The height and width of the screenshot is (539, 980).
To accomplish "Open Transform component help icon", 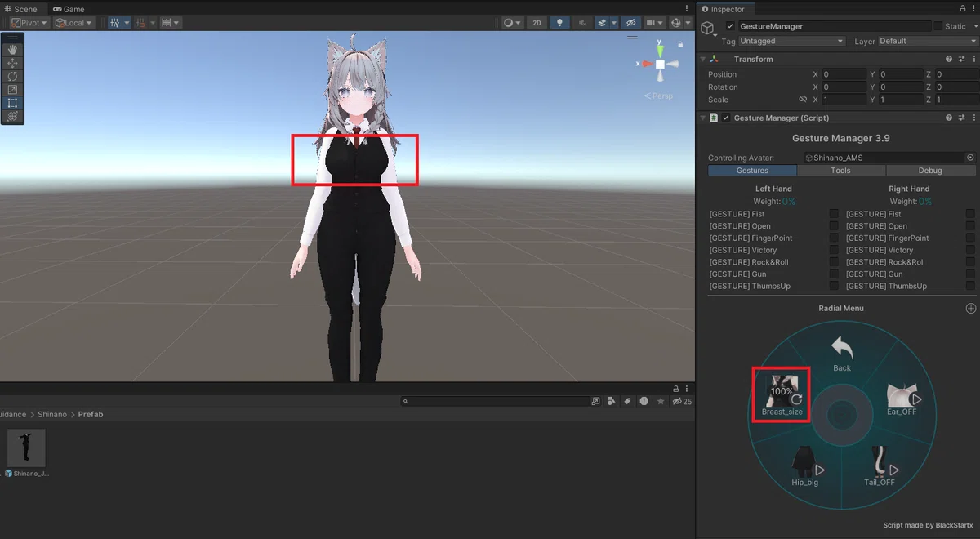I will click(949, 59).
